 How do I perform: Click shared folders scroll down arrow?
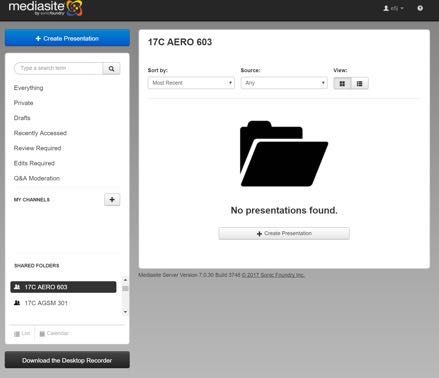click(125, 312)
